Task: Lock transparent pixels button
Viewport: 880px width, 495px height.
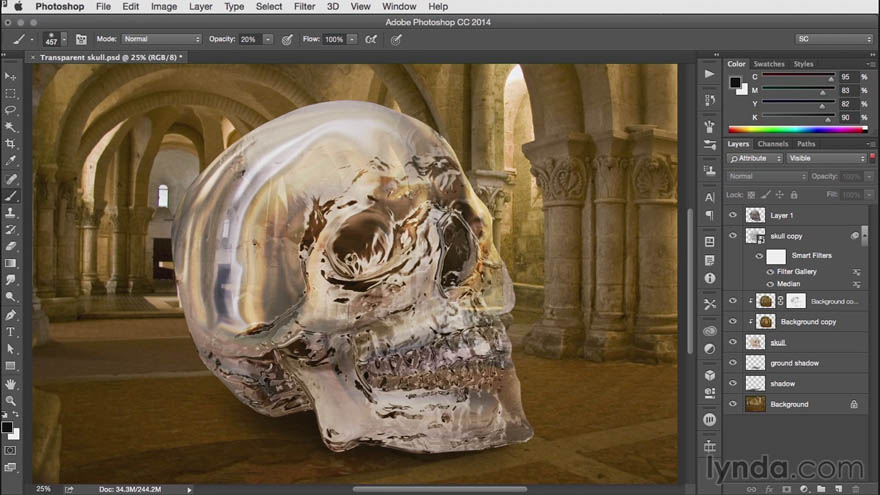Action: pos(751,195)
